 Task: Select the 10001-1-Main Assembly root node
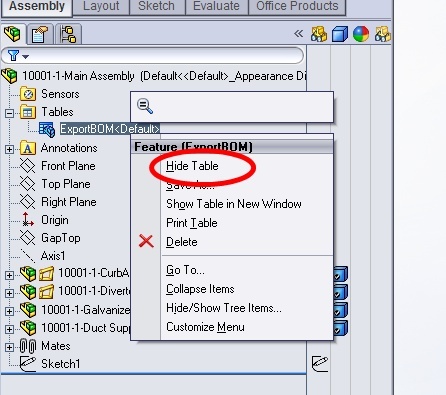tap(163, 76)
